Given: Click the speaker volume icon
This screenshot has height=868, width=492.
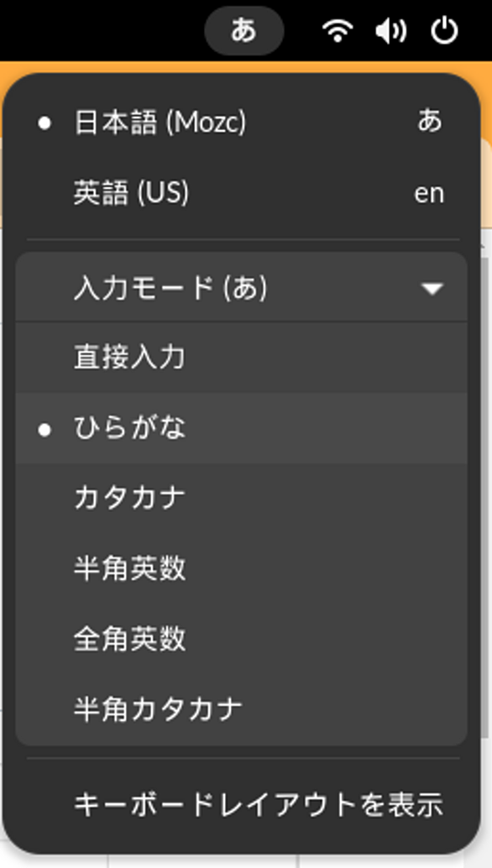Looking at the screenshot, I should (x=390, y=31).
